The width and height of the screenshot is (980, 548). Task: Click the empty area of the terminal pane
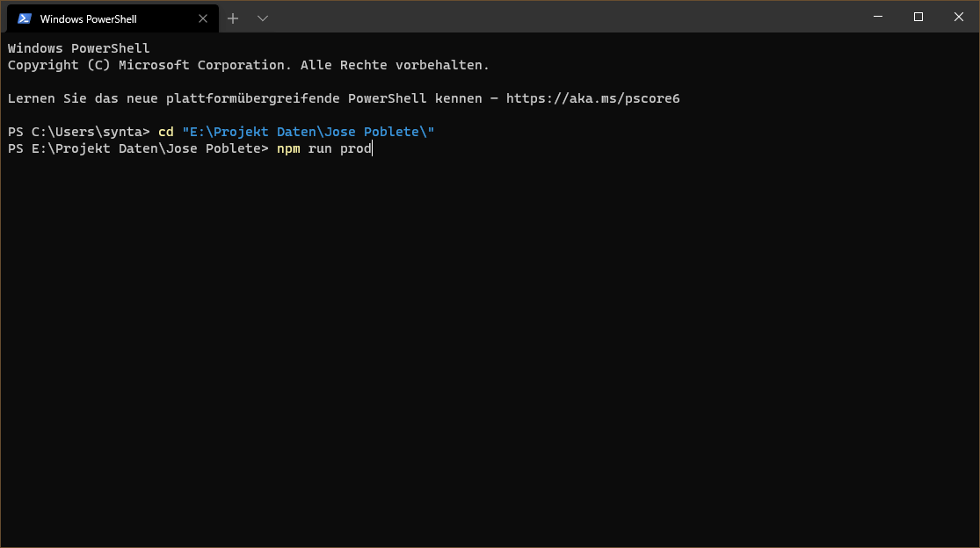click(x=490, y=351)
